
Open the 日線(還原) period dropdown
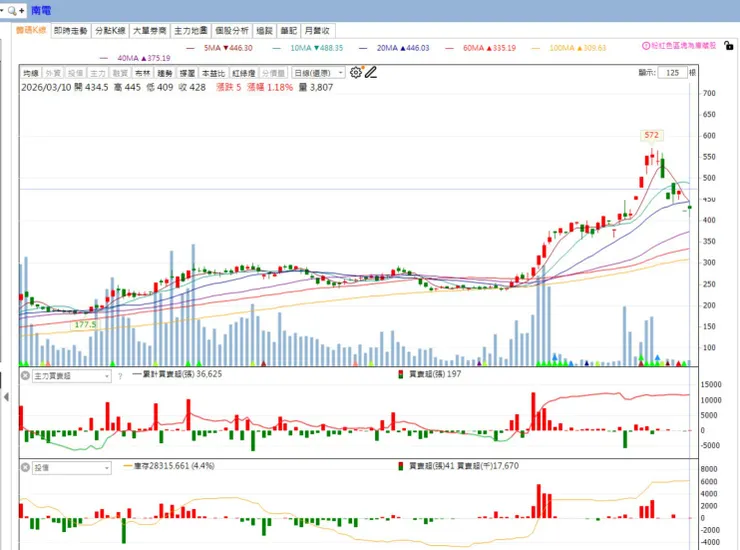coord(319,73)
